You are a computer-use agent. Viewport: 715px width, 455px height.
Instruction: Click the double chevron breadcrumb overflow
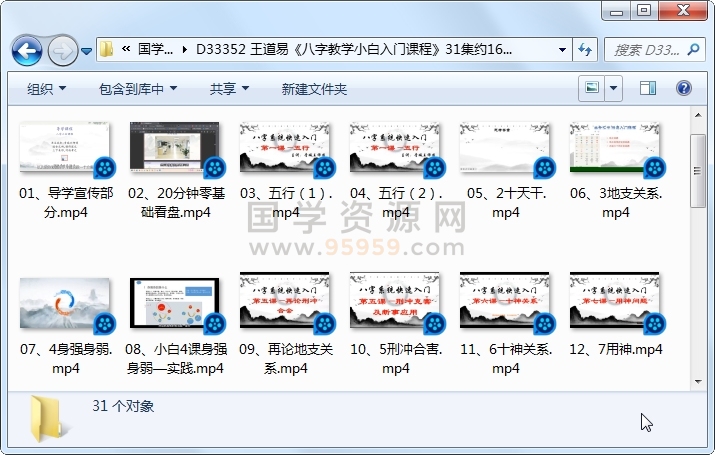126,49
